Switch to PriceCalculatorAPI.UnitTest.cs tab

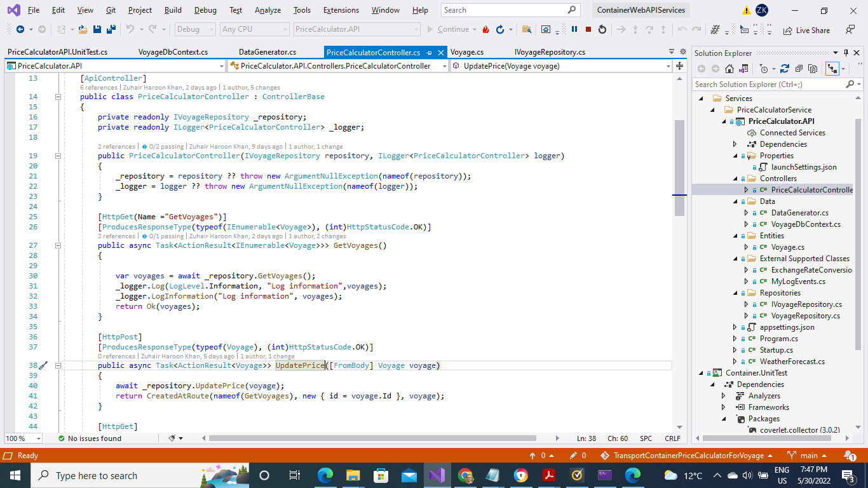(57, 52)
